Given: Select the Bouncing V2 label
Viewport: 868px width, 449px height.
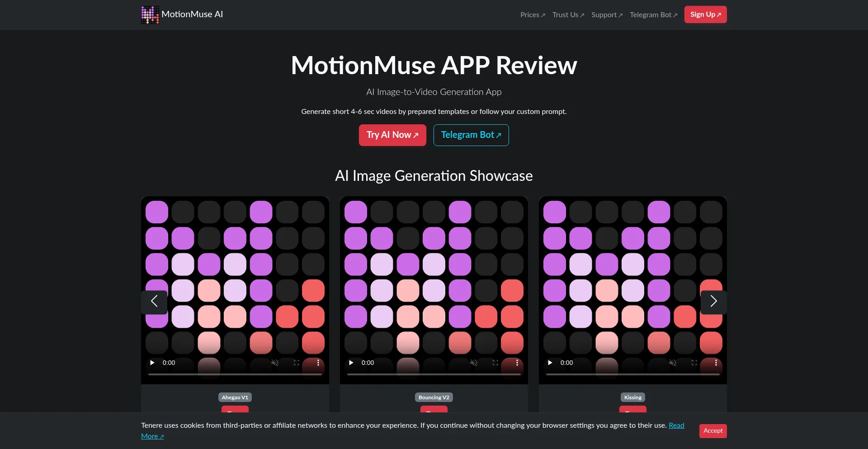Looking at the screenshot, I should [434, 397].
